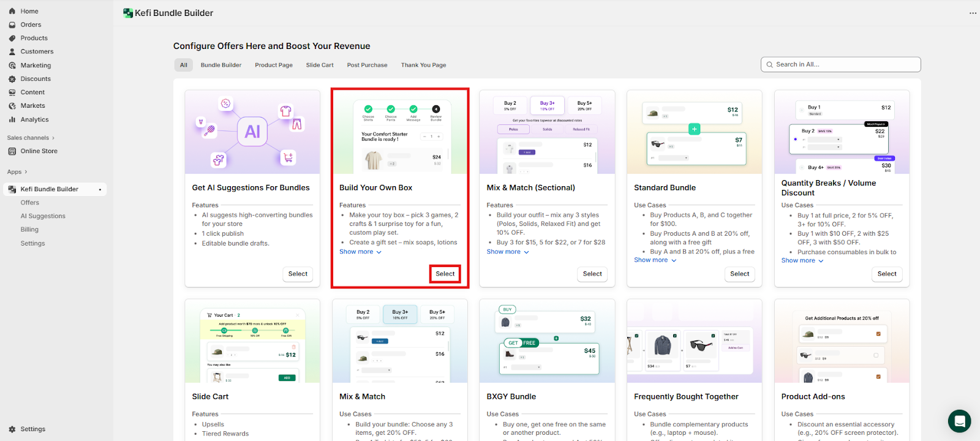The height and width of the screenshot is (441, 980).
Task: Open the chat support bubble icon
Action: tap(959, 421)
